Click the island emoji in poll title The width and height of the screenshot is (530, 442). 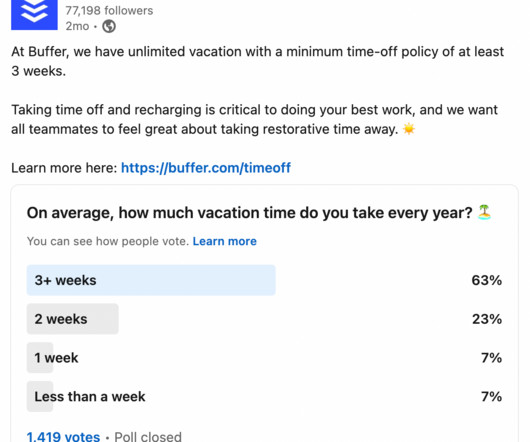coord(484,213)
